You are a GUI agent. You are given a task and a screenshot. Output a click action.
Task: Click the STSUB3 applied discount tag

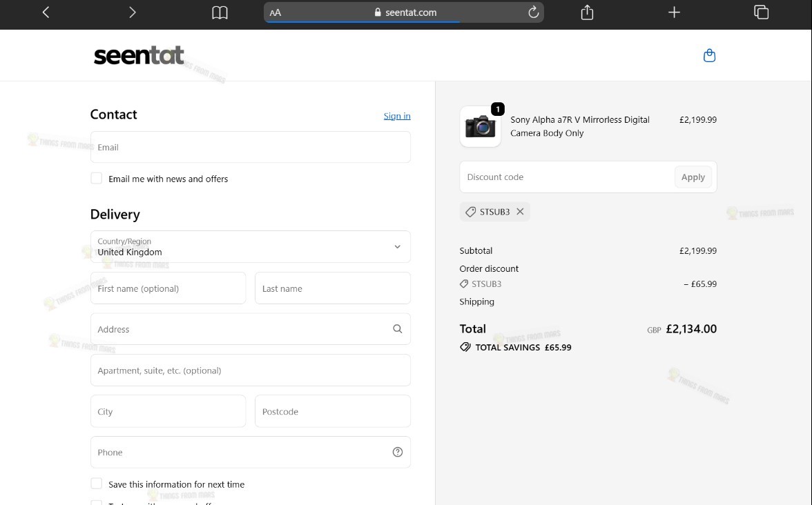point(494,212)
